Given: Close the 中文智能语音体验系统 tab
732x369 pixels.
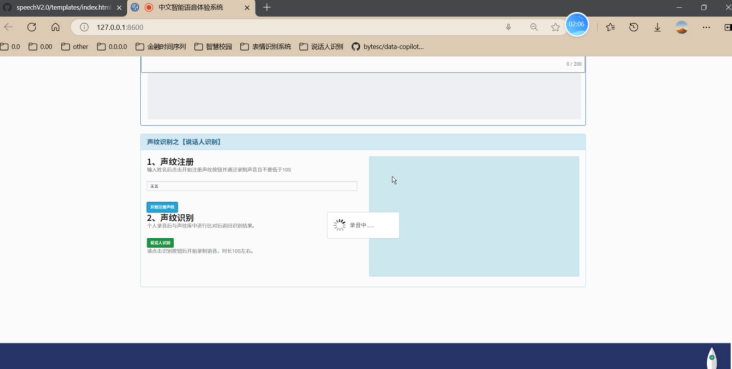Looking at the screenshot, I should (x=247, y=7).
